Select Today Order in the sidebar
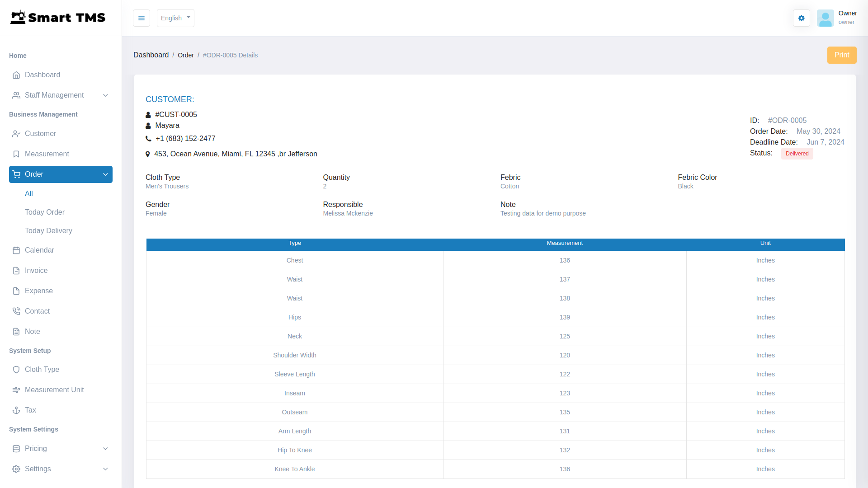The image size is (868, 488). click(x=44, y=212)
